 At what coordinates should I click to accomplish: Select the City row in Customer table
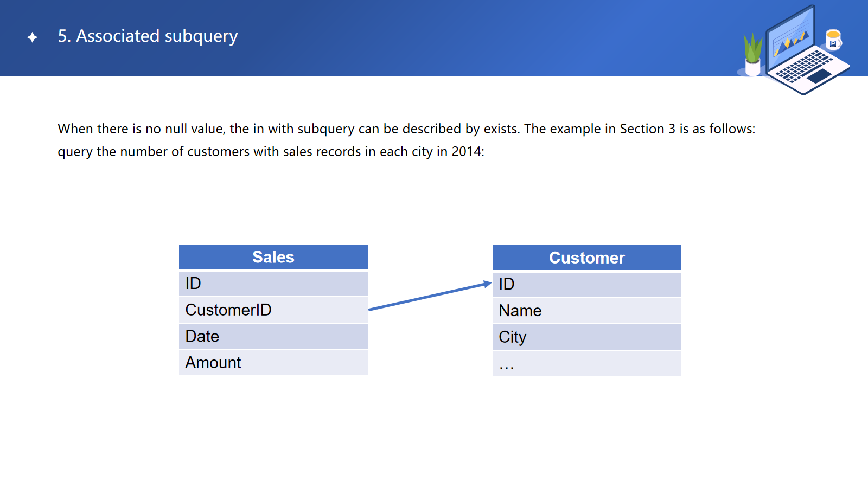(587, 337)
